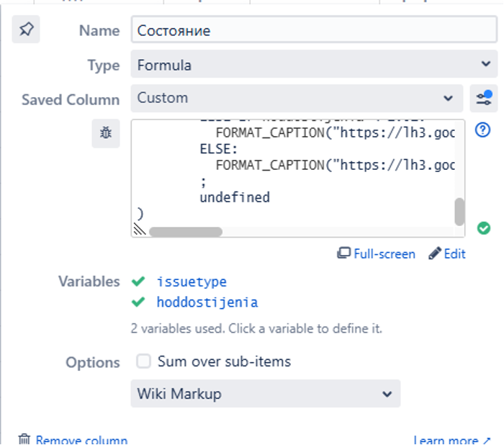Viewport: 504px width, 445px height.
Task: Click the Edit pencil icon
Action: 435,253
